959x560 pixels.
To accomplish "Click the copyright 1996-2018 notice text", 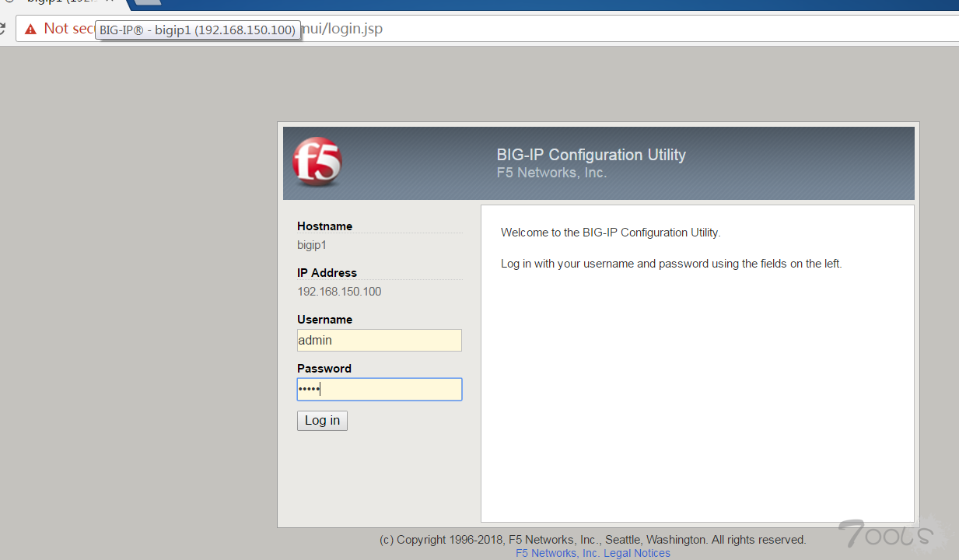I will coord(593,540).
